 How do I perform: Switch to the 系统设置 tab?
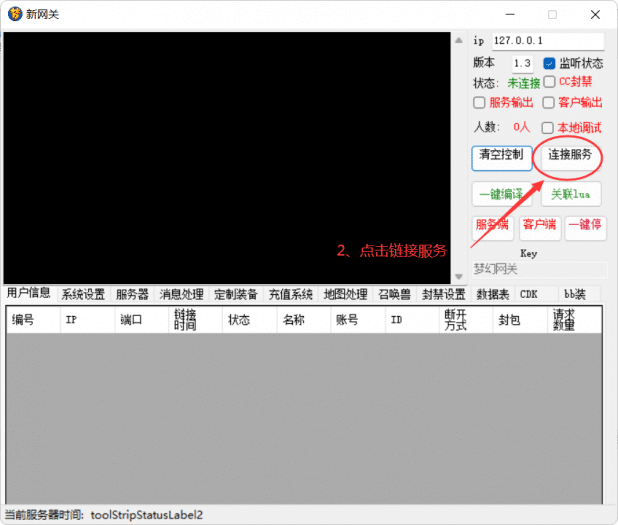(x=83, y=294)
